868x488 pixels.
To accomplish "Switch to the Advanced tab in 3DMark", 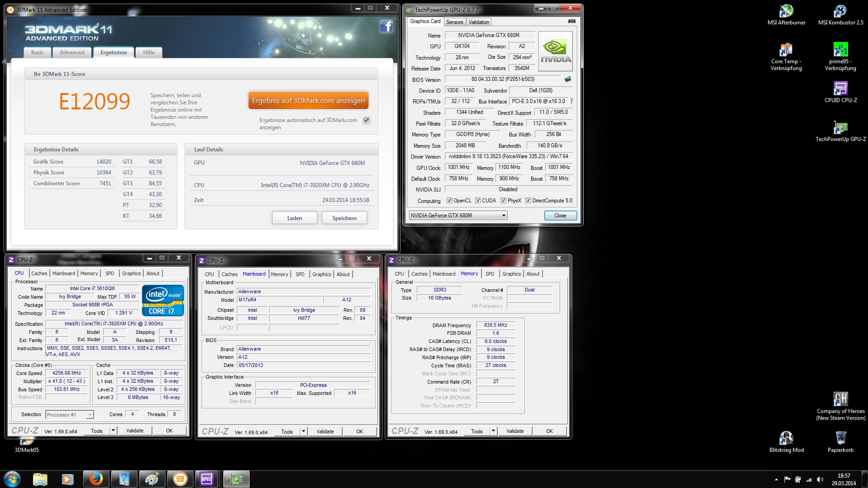I will point(72,52).
